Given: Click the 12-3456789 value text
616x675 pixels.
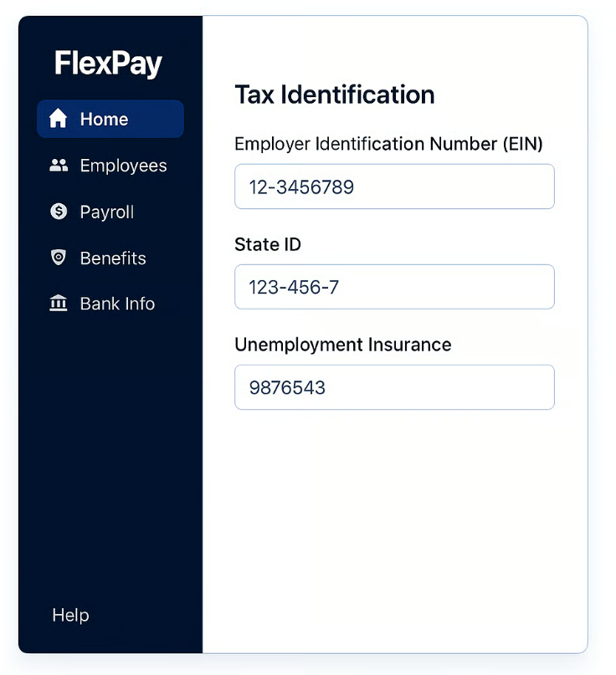Looking at the screenshot, I should point(301,187).
